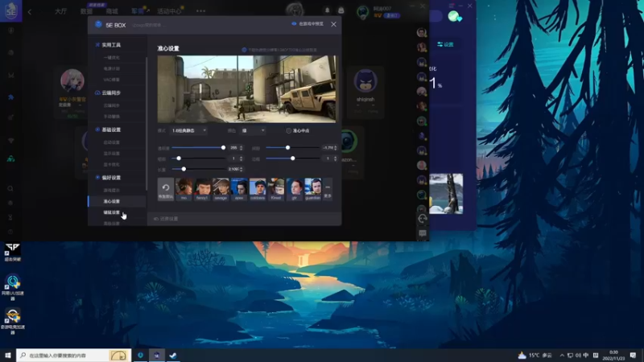Open the 显卡优化 sidebar item
644x362 pixels.
(111, 165)
